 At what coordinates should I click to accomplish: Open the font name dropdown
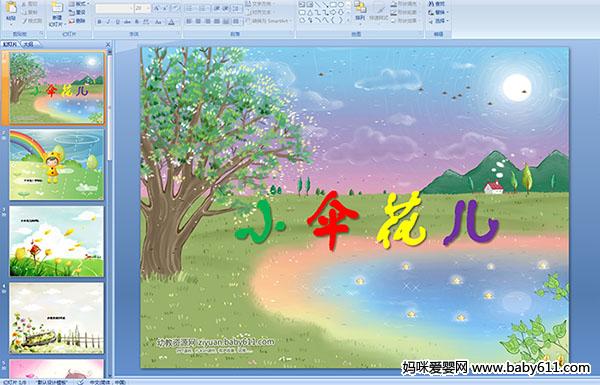tap(131, 8)
